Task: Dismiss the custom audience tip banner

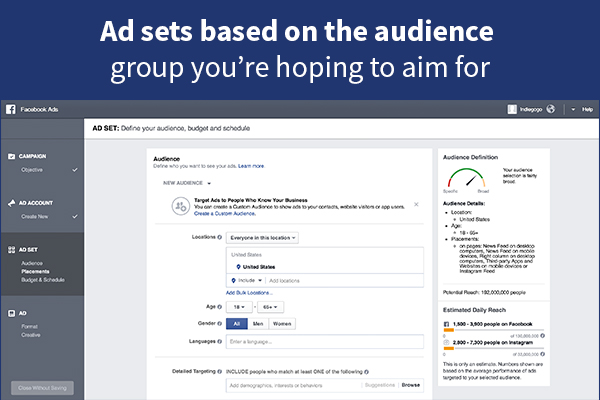Action: click(416, 204)
